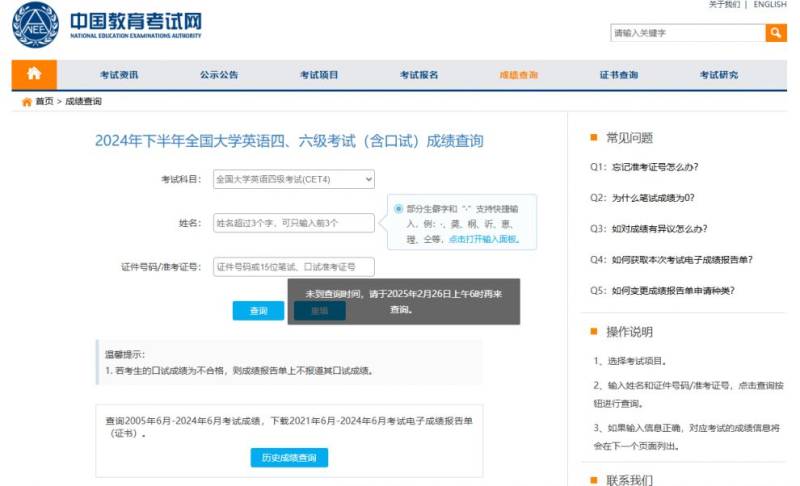Viewport: 800px width, 486px height.
Task: Click the 未到查询时间 notification message
Action: 404,301
